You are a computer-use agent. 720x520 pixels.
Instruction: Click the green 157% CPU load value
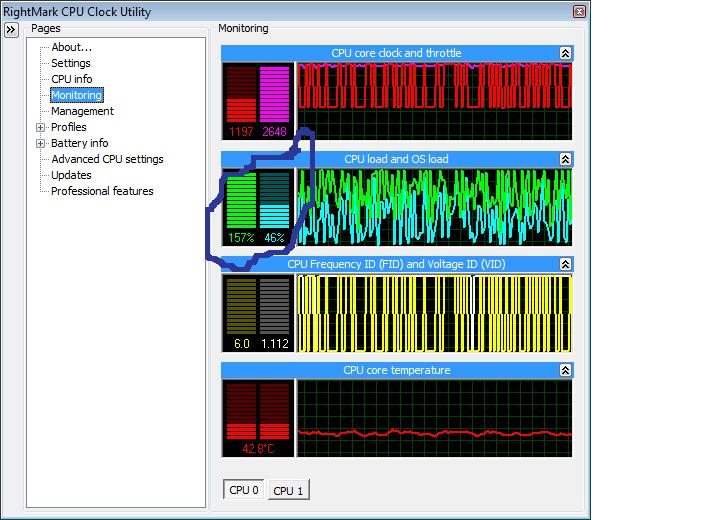tap(241, 238)
